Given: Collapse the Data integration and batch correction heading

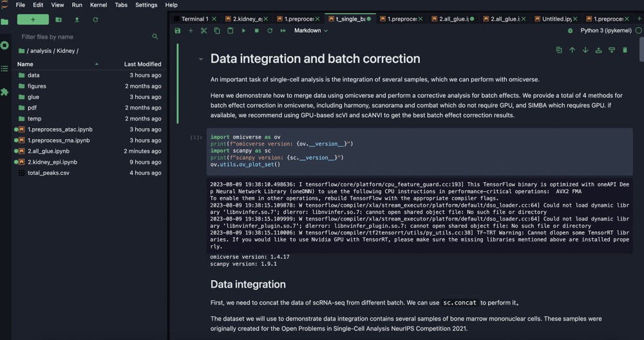Looking at the screenshot, I should pos(201,59).
